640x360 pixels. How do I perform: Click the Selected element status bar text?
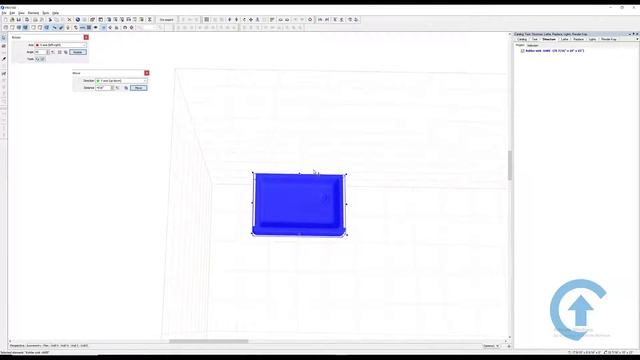(25, 352)
